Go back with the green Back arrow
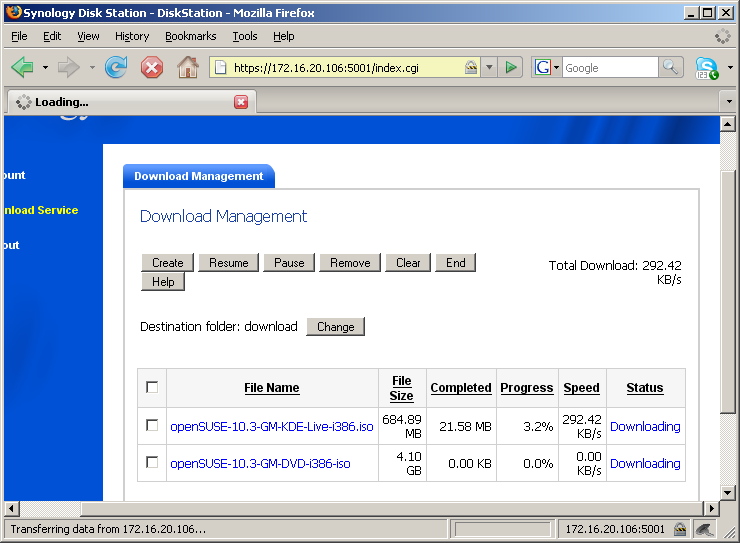Image resolution: width=740 pixels, height=543 pixels. (x=23, y=67)
